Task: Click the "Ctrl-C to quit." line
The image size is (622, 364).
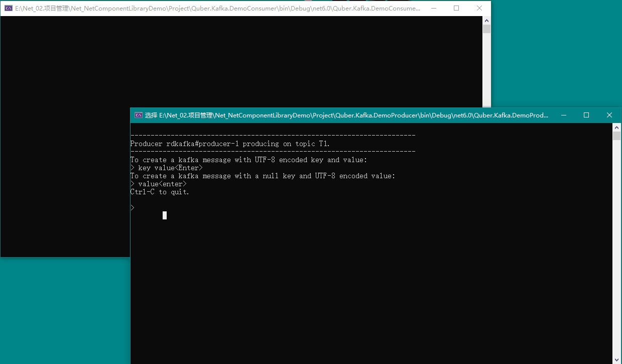Action: tap(160, 192)
